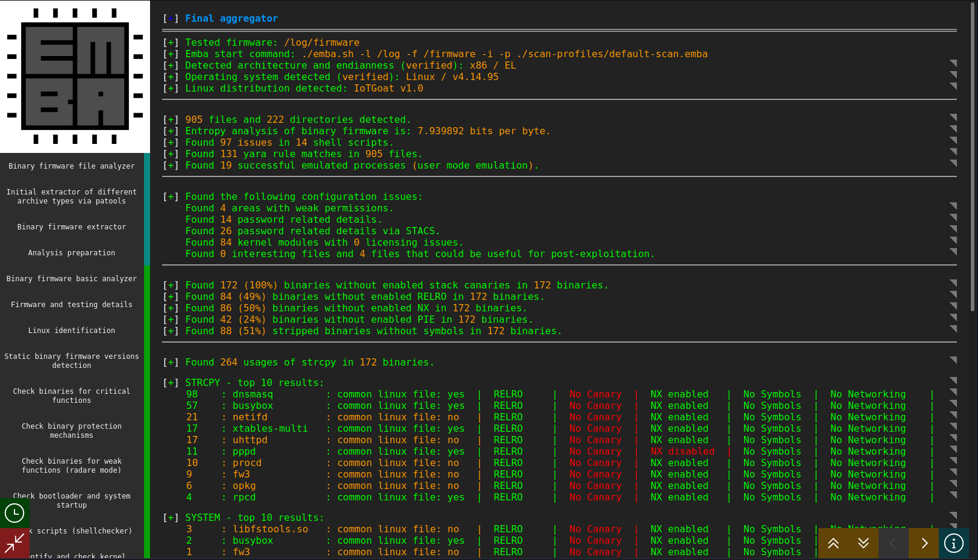Follow triangle link in pppd result row

tap(953, 449)
